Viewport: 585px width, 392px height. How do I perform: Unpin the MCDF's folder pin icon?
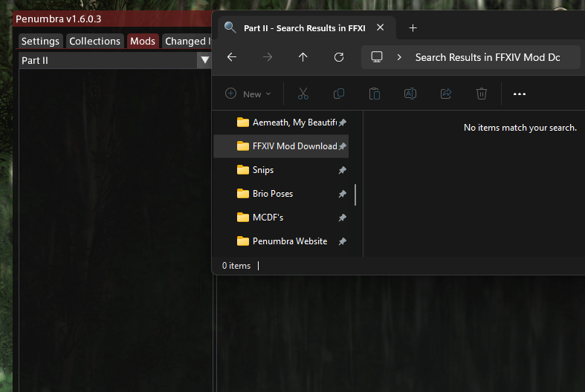[342, 218]
